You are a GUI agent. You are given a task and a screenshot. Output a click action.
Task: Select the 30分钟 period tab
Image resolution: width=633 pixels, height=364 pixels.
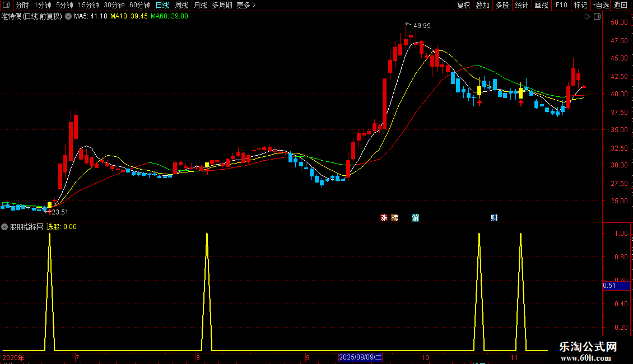(x=114, y=5)
